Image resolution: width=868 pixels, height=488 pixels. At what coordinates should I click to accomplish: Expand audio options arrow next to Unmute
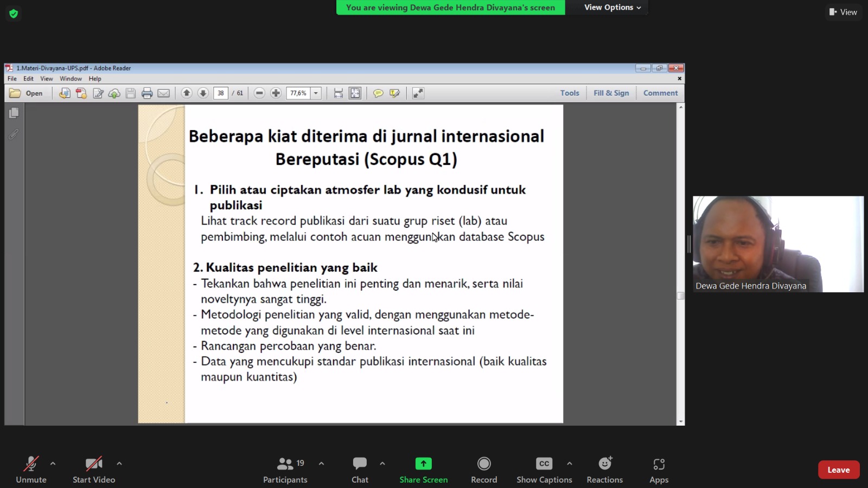[x=53, y=464]
